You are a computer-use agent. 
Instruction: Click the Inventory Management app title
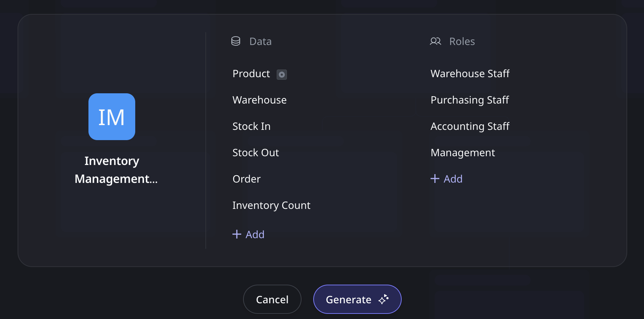point(115,170)
